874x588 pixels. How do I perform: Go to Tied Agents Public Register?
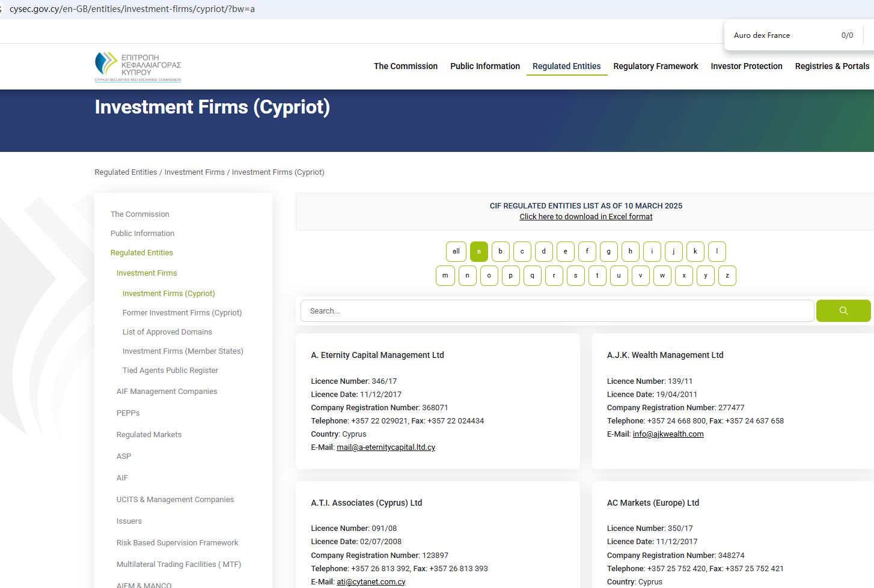tap(170, 371)
